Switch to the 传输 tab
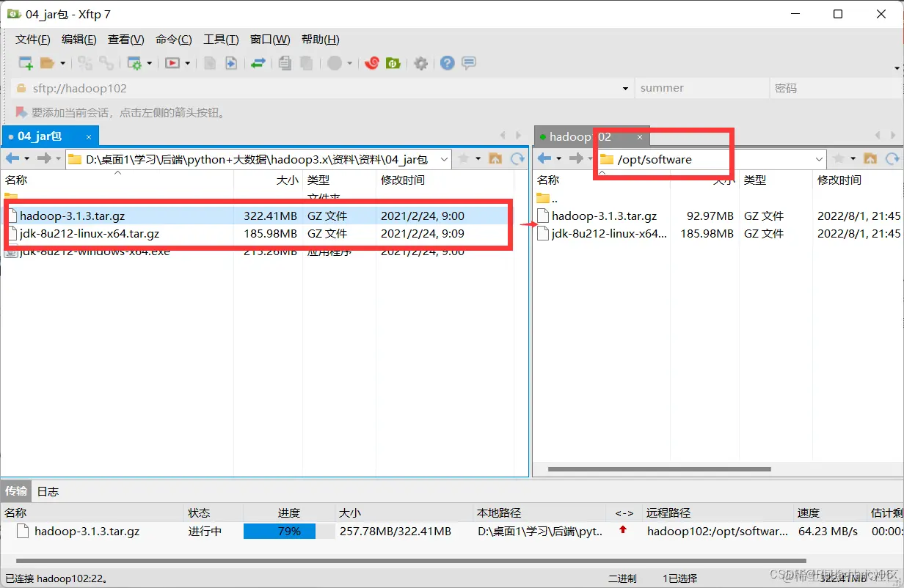Screen dimensions: 904x588 pyautogui.click(x=16, y=490)
